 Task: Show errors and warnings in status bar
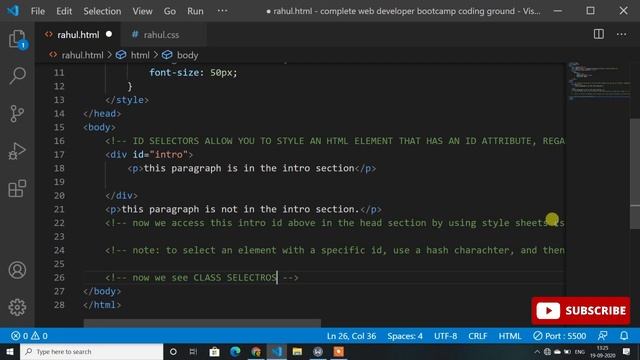29,336
